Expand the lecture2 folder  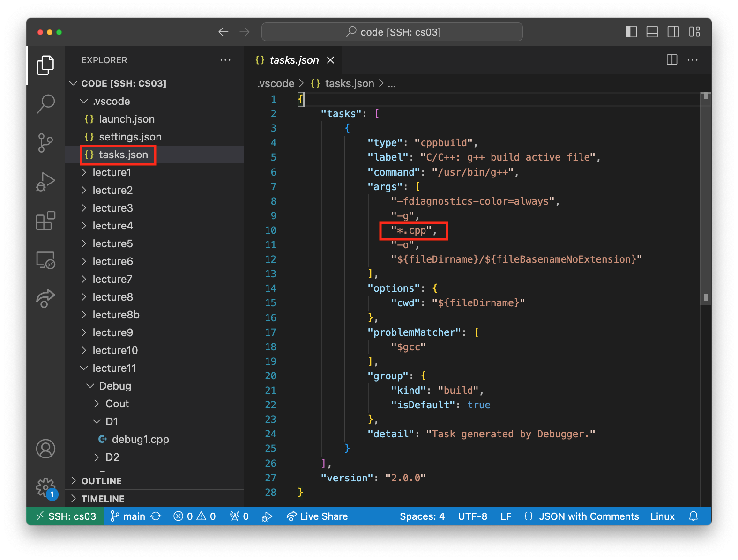[155, 190]
